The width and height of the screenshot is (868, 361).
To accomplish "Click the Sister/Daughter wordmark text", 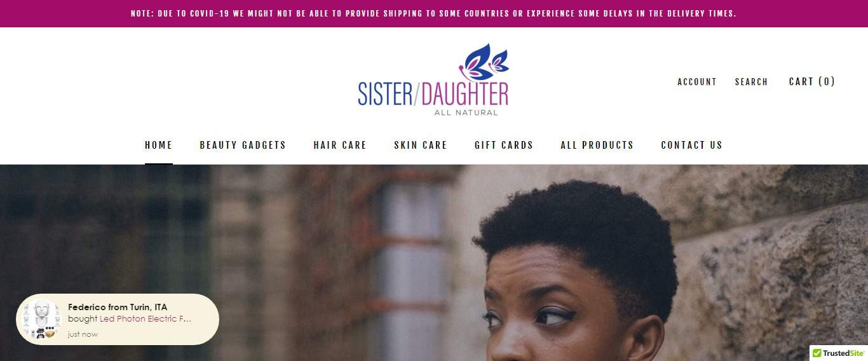I will tap(433, 93).
